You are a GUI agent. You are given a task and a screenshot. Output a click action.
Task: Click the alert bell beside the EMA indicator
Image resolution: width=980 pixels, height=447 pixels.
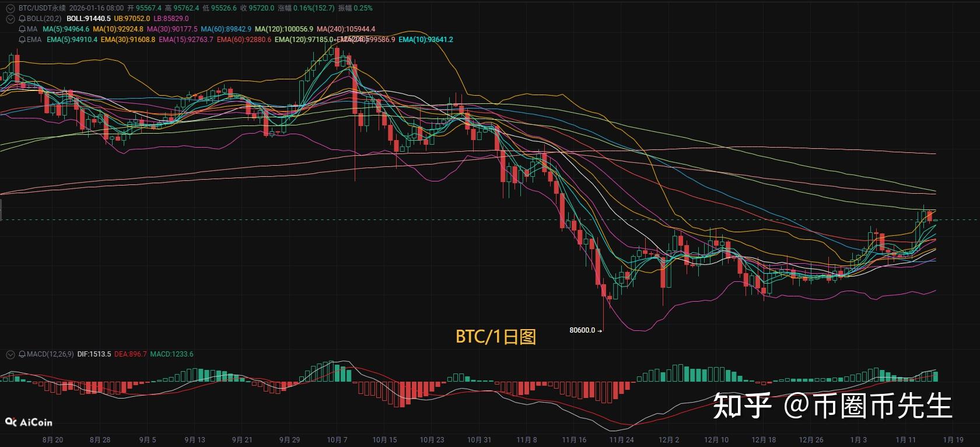pos(22,40)
